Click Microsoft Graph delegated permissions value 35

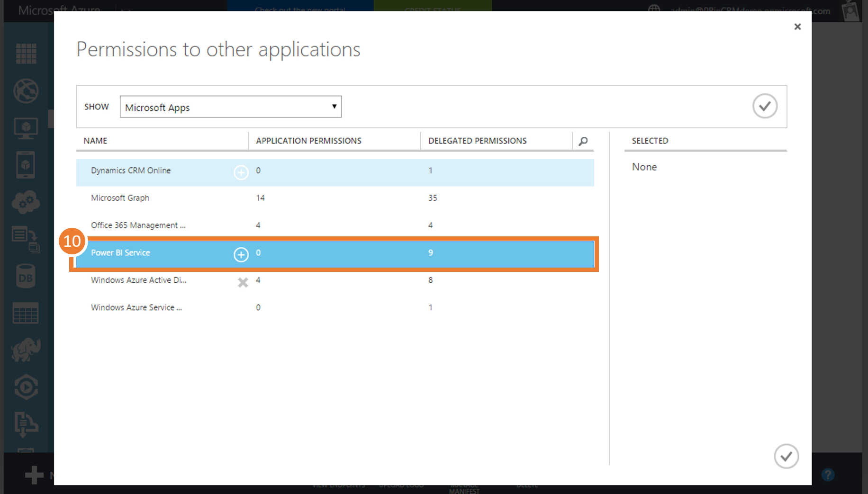pyautogui.click(x=433, y=198)
